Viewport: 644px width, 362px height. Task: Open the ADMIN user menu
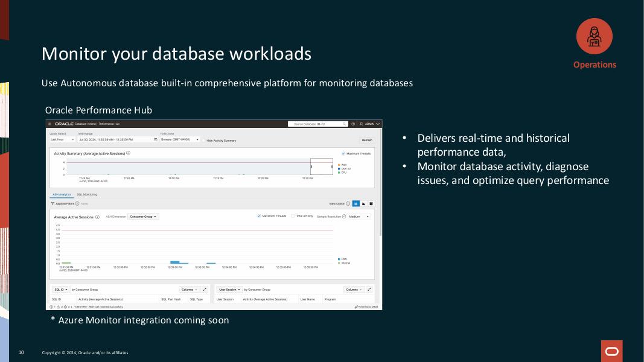[x=369, y=124]
